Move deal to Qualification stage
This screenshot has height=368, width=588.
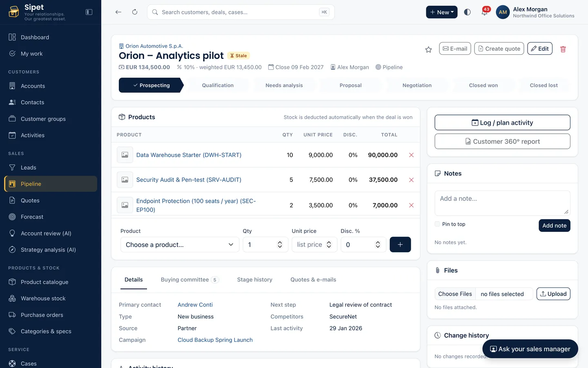218,85
